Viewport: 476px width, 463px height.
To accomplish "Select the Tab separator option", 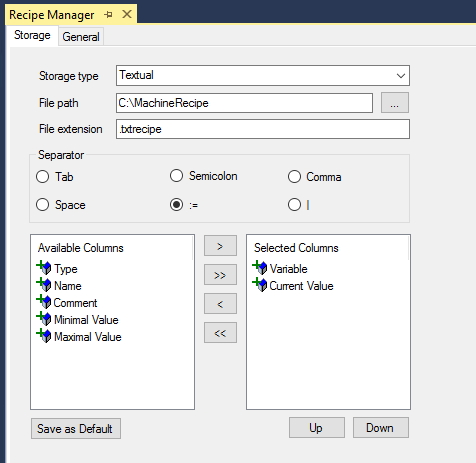I will point(42,177).
